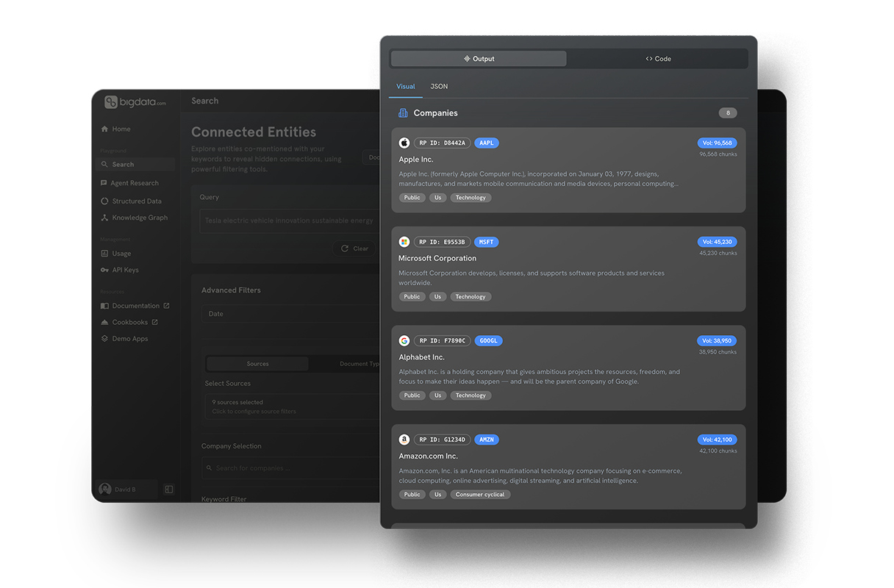This screenshot has height=588, width=894.
Task: Click the David B user profile
Action: 126,490
